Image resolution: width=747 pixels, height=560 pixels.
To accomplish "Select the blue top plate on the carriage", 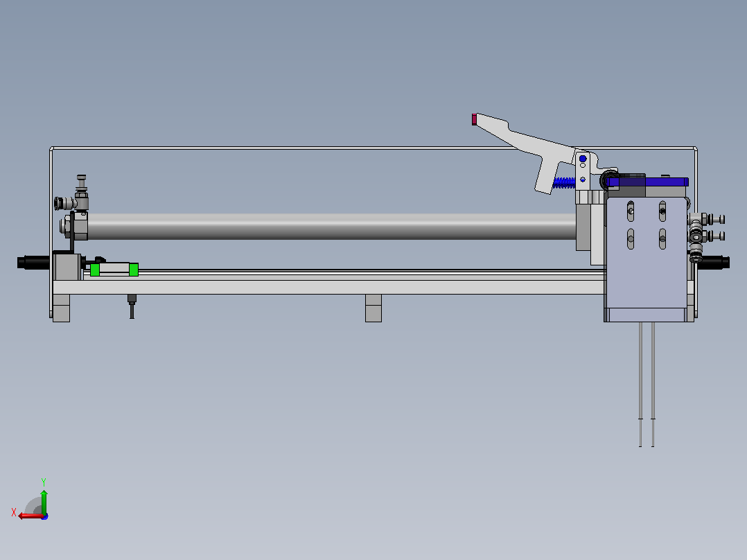I will (647, 182).
